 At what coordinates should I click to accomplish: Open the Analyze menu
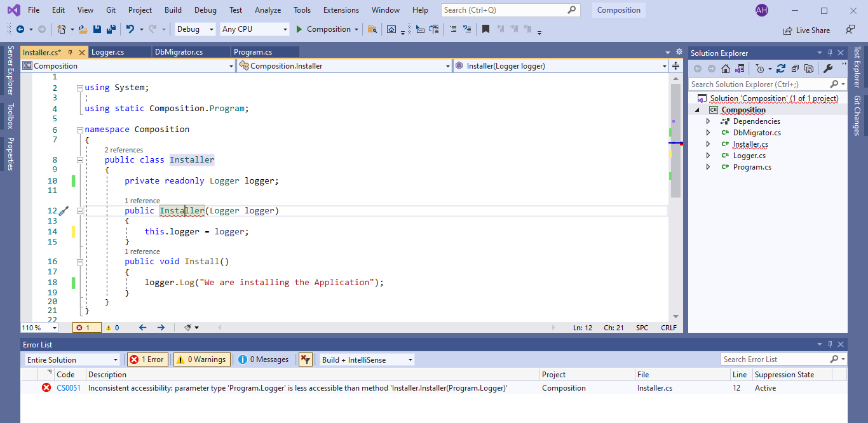[268, 10]
